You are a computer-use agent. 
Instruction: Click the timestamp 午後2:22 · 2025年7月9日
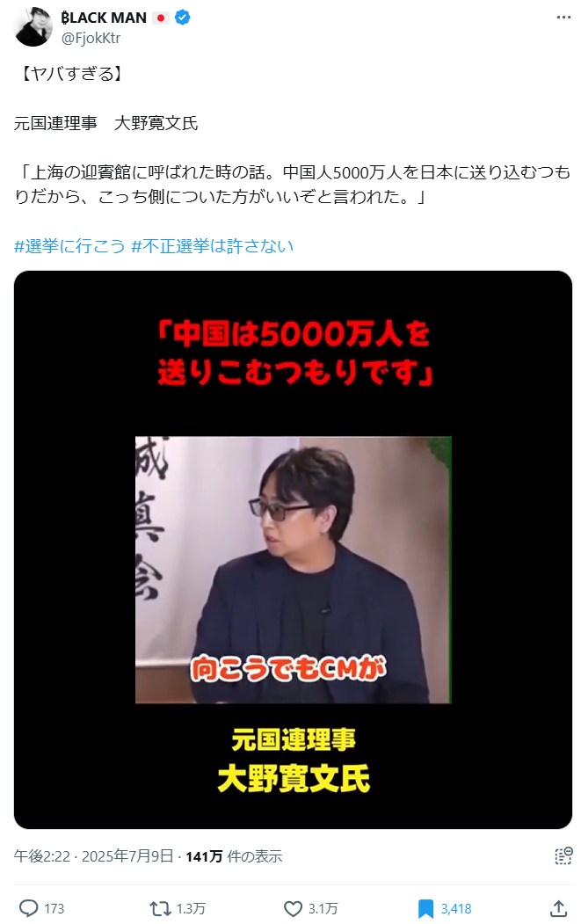[x=94, y=855]
